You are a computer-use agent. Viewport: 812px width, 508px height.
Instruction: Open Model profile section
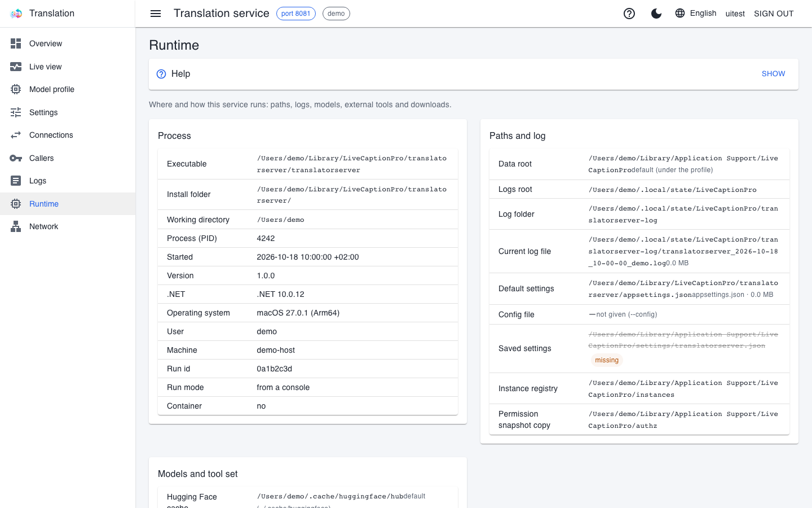click(x=68, y=89)
